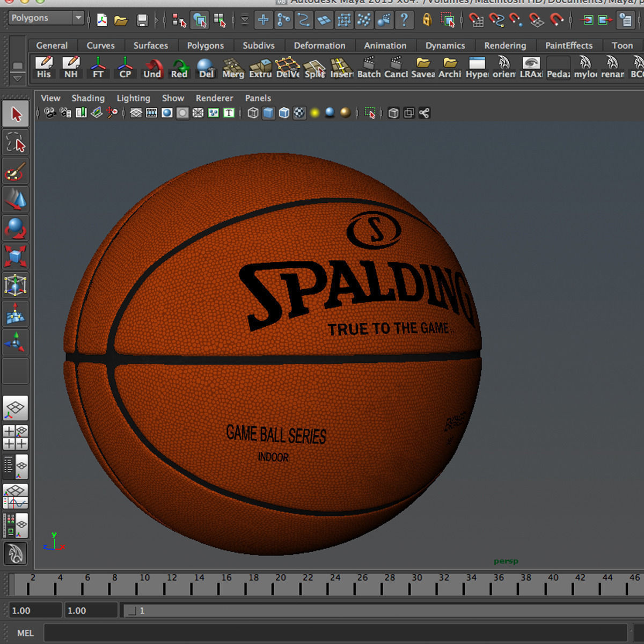Select the Rotate tool sphere icon
The width and height of the screenshot is (644, 644).
16,228
